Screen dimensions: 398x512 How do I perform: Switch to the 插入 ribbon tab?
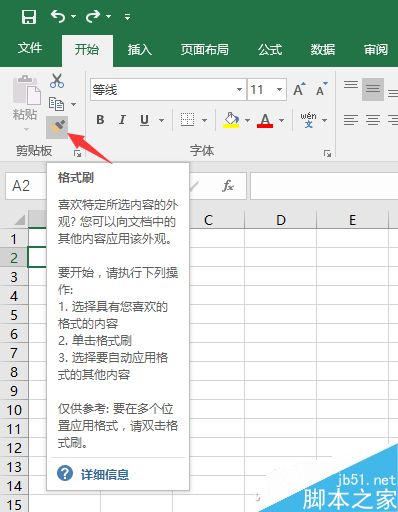[140, 50]
